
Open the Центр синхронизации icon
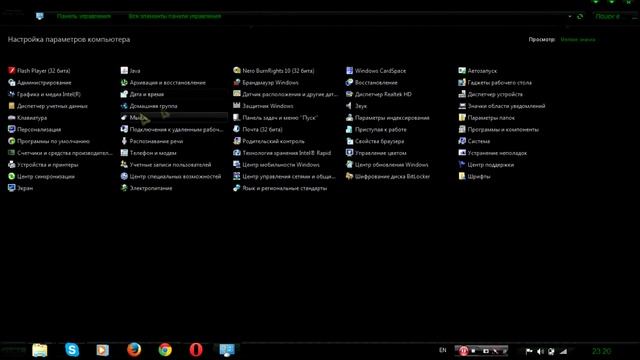point(11,177)
